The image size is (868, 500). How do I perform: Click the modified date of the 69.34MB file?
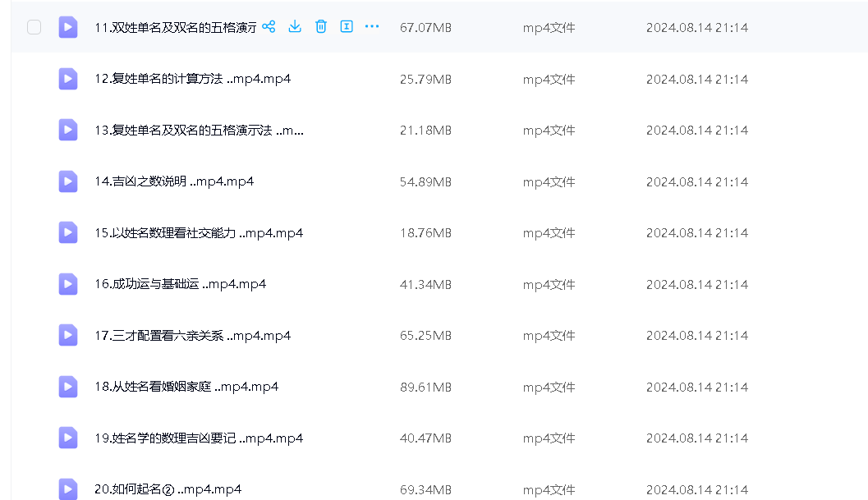point(696,489)
